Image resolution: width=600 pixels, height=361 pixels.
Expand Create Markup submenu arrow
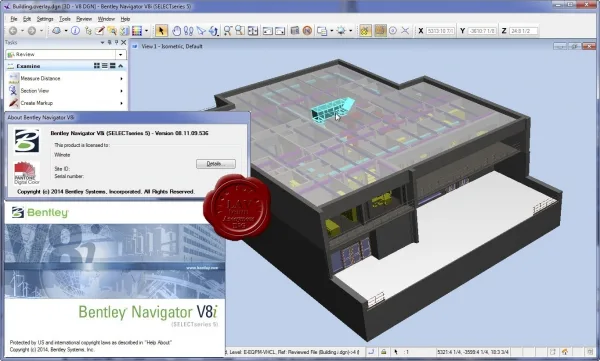[122, 103]
